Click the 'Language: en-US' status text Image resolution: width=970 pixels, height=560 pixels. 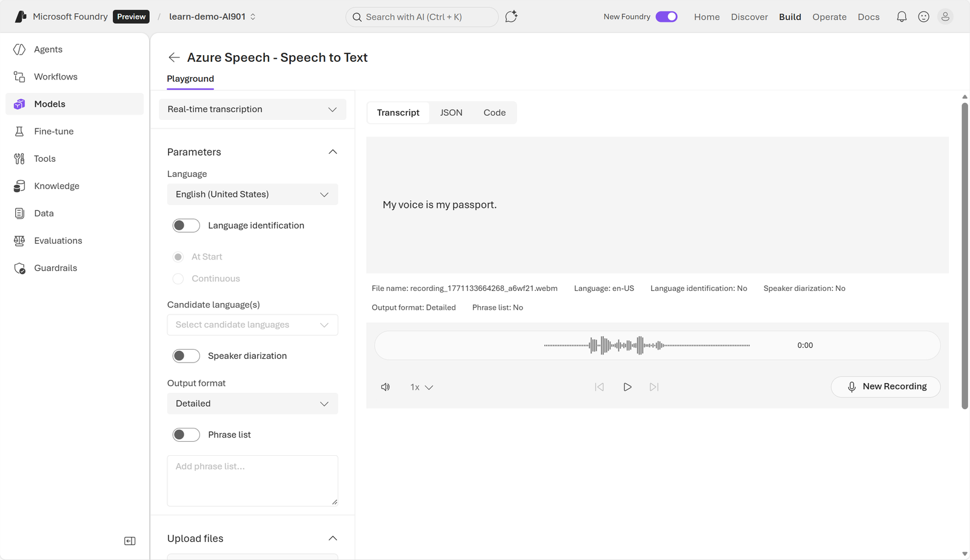604,288
